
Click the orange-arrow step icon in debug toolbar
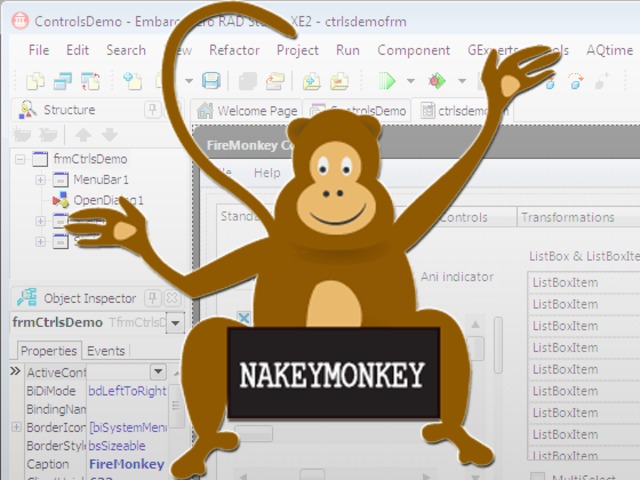click(576, 80)
